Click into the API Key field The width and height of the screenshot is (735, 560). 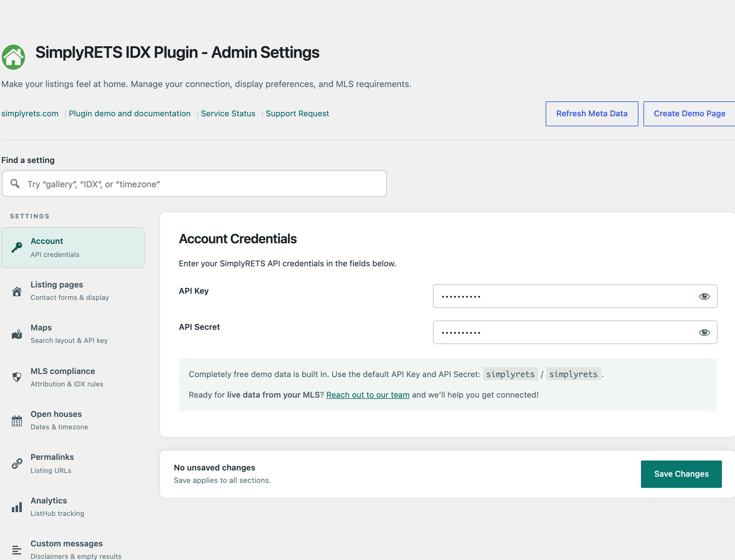575,296
